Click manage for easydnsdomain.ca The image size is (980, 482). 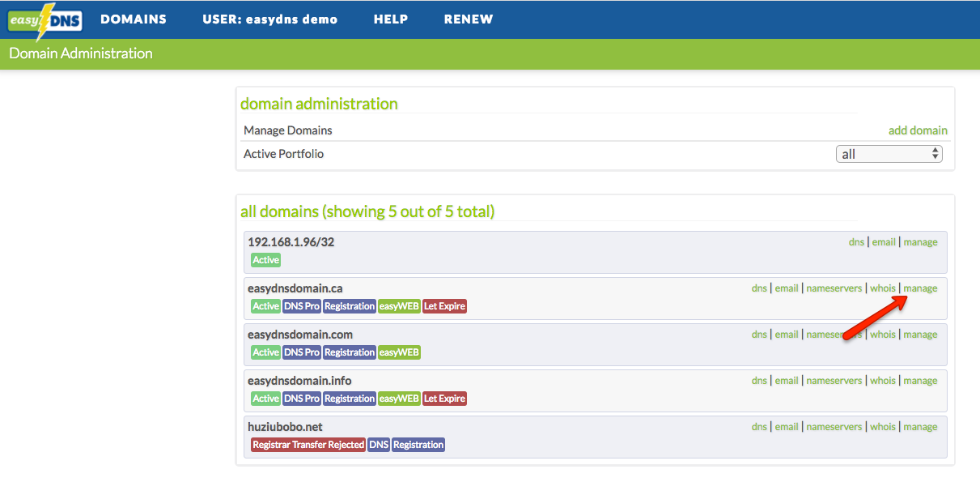(x=921, y=288)
